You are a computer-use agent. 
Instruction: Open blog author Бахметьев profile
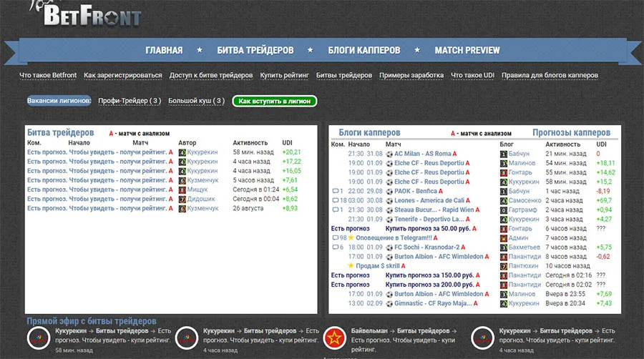(524, 247)
